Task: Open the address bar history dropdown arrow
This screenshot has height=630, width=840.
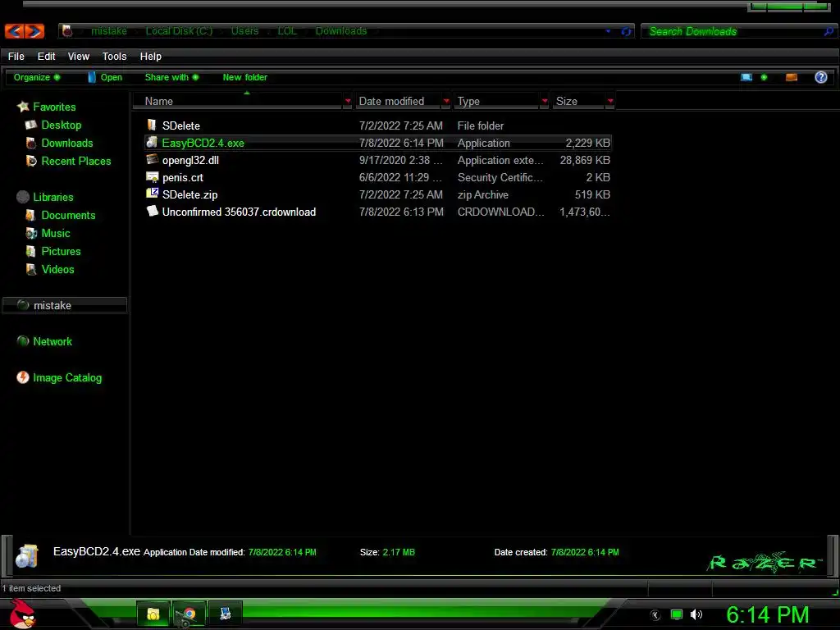Action: [608, 31]
